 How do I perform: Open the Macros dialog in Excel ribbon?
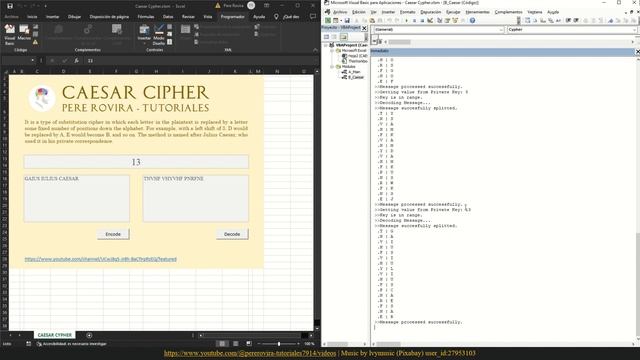[x=24, y=33]
